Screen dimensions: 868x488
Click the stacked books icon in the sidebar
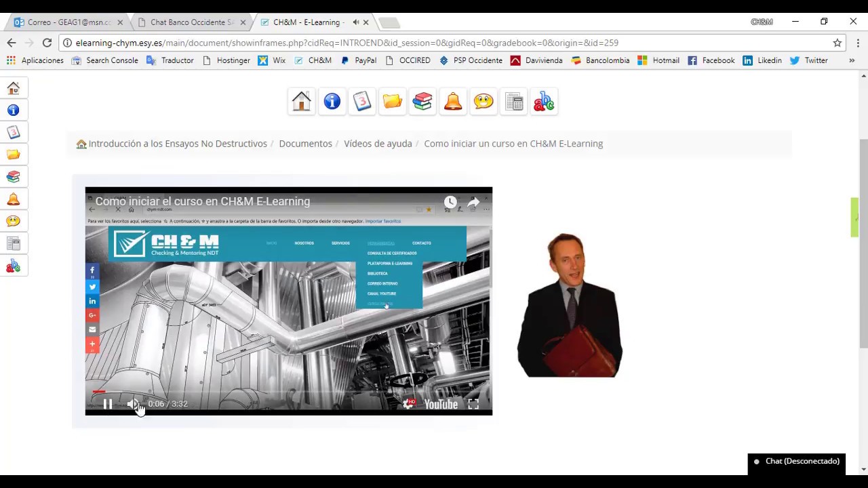pyautogui.click(x=14, y=177)
